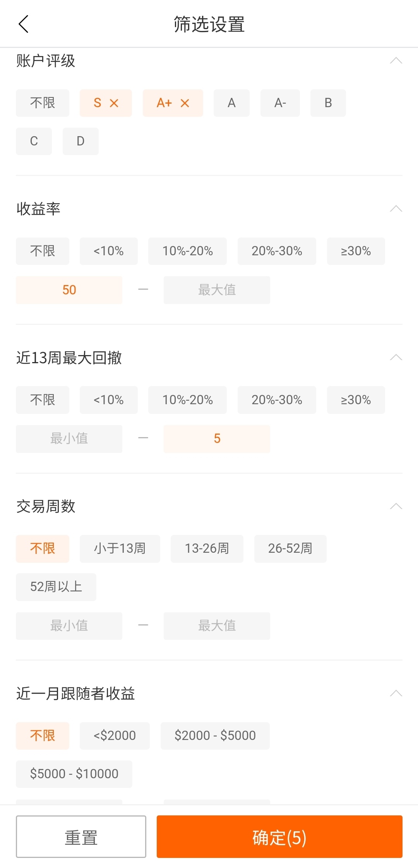The width and height of the screenshot is (418, 868).
Task: Pick the 13-26周 trading weeks option
Action: click(207, 548)
